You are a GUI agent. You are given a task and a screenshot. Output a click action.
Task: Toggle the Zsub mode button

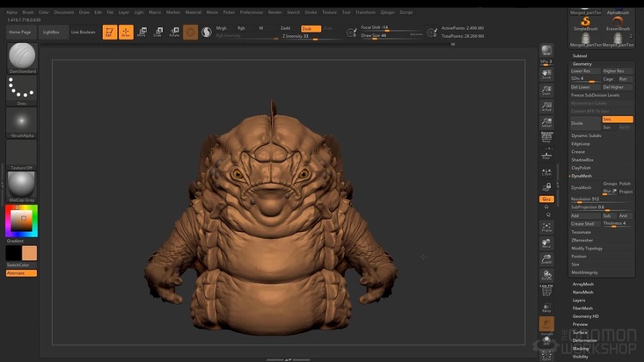click(x=311, y=28)
